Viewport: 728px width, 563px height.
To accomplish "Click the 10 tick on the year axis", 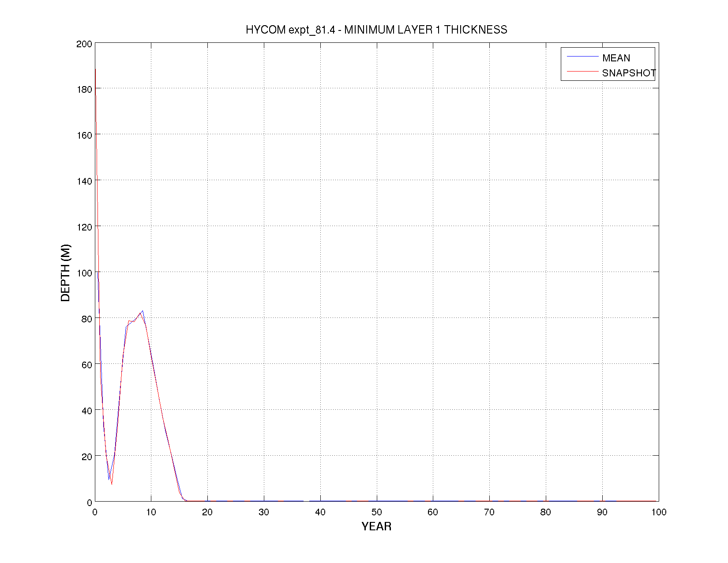I will click(x=151, y=512).
